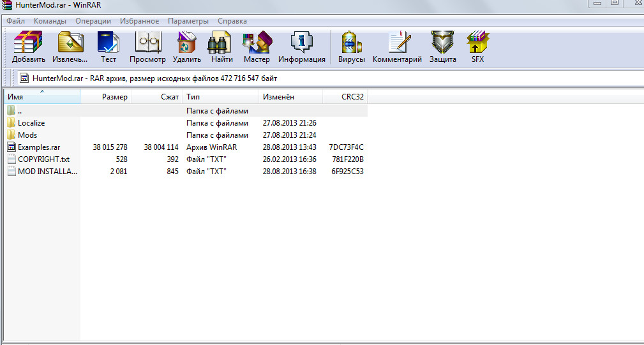Click the CRC32 value 6F925C53
Image resolution: width=644 pixels, height=345 pixels.
pos(347,171)
